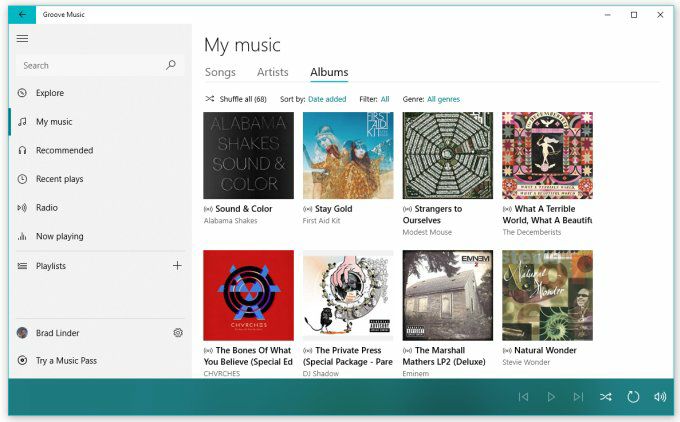Toggle shuffle in the playback bar

(605, 397)
